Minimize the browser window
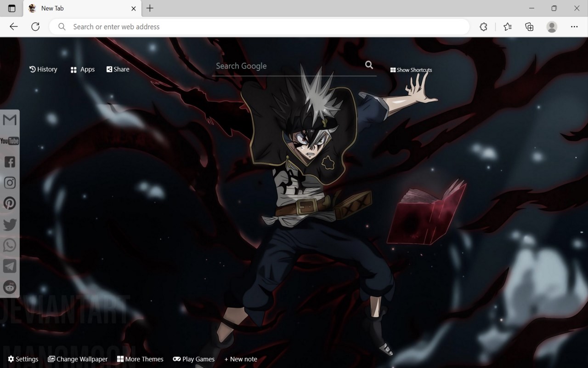This screenshot has height=368, width=588. (531, 8)
